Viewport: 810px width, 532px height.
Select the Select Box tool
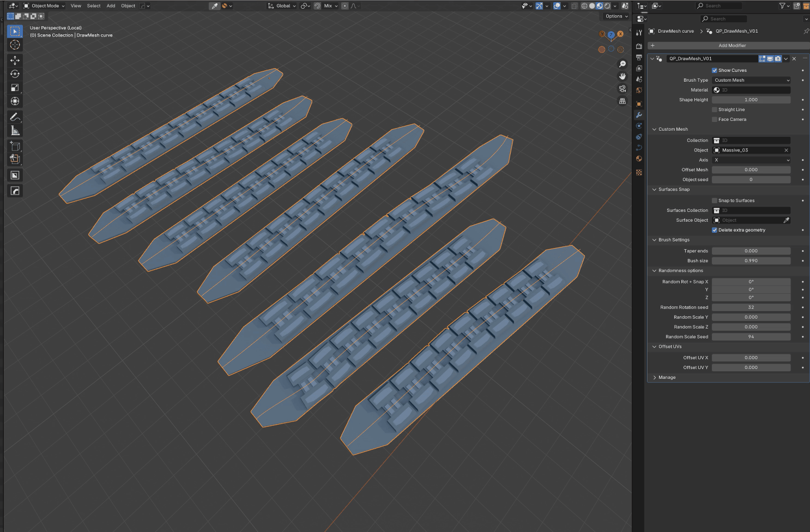tap(15, 31)
